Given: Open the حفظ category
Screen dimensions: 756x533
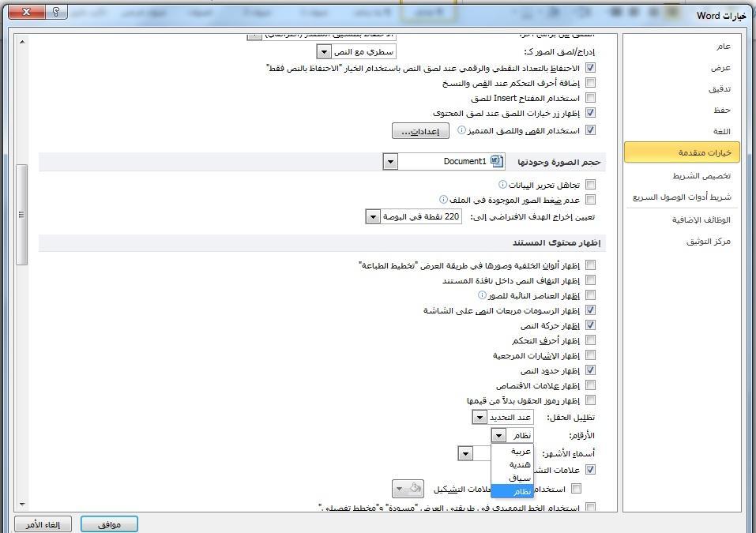Looking at the screenshot, I should point(682,110).
